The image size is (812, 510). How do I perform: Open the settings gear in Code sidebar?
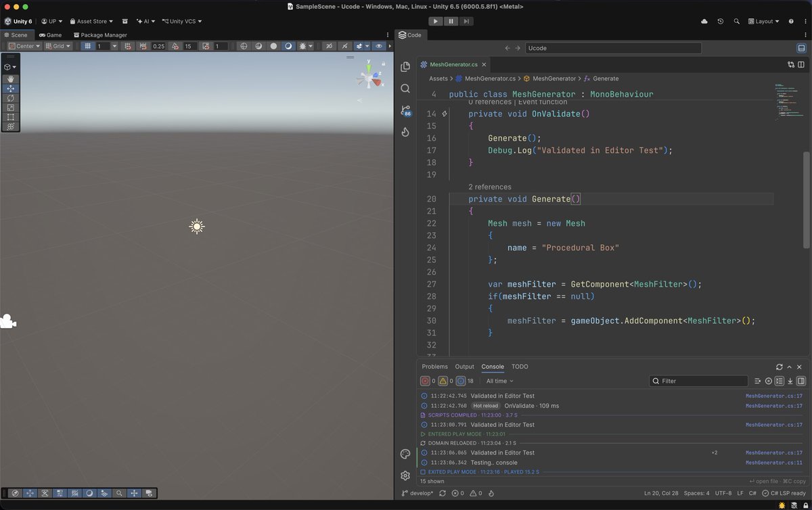pyautogui.click(x=405, y=476)
